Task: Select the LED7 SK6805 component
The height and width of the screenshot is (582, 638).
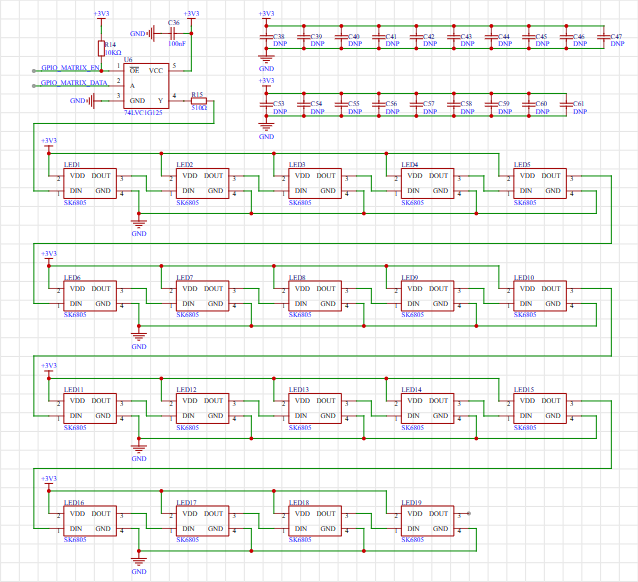Action: [x=203, y=296]
